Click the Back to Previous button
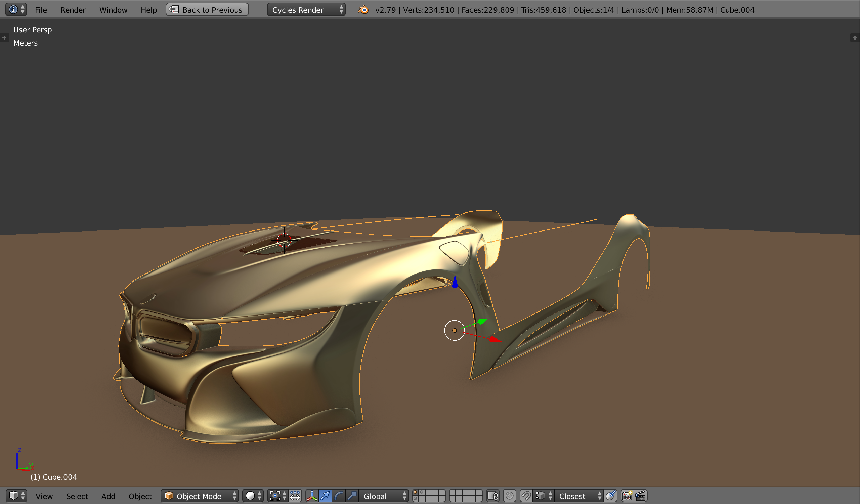This screenshot has width=860, height=504. [207, 10]
